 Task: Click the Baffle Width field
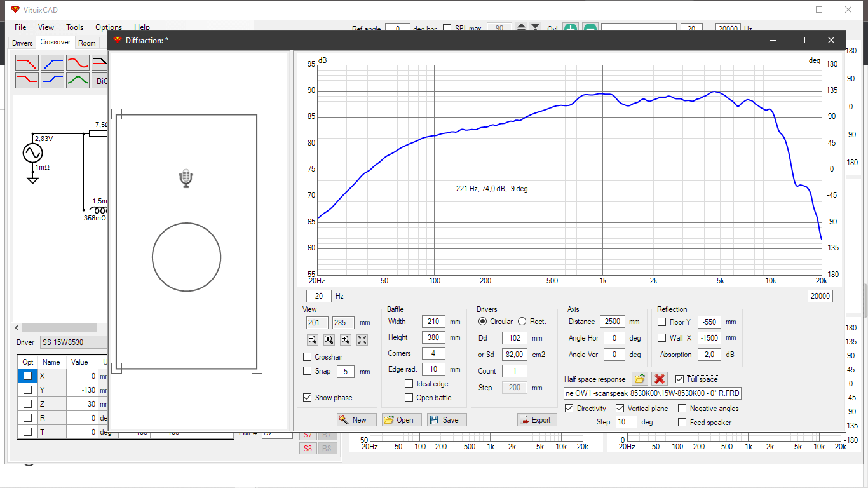pos(433,322)
